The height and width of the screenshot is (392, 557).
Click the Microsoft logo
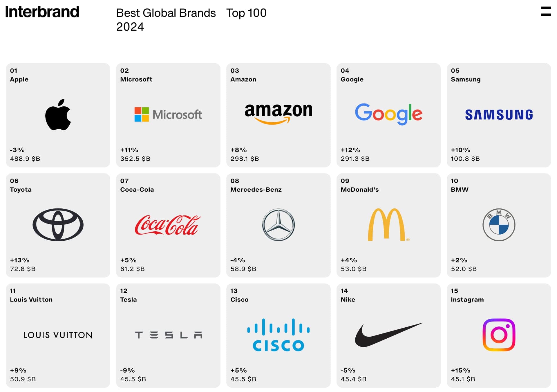[168, 115]
